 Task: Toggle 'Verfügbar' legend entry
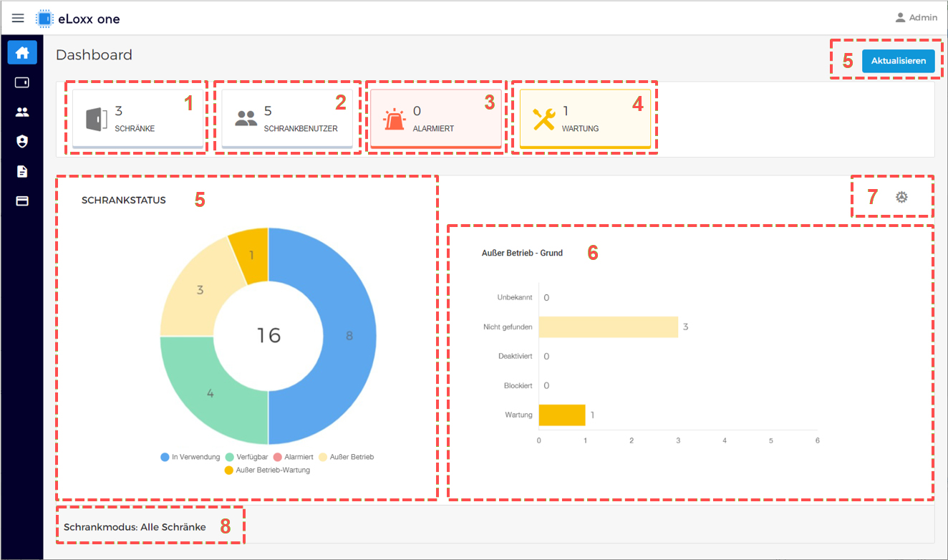click(x=247, y=457)
